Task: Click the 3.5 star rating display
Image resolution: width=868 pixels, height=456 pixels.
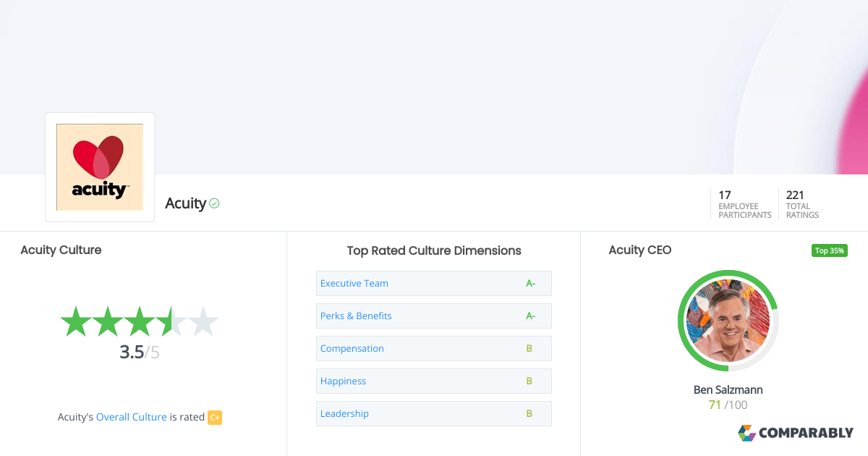Action: [139, 321]
